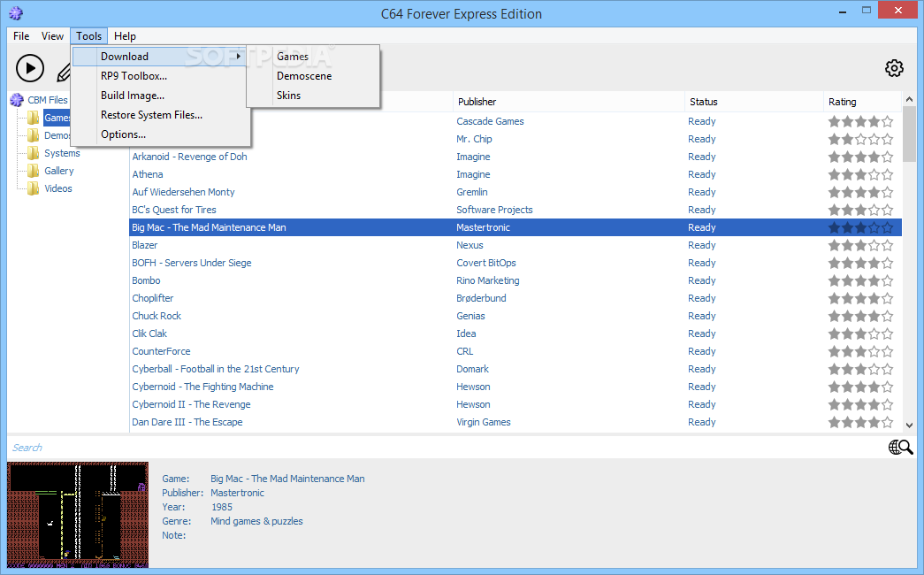
Task: Open the Help menu
Action: pyautogui.click(x=125, y=36)
